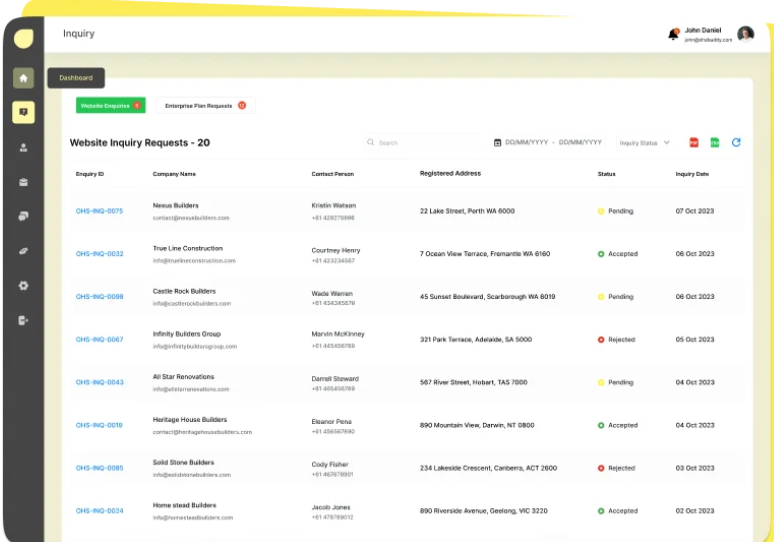Viewport: 774px width, 542px height.
Task: Click the logout icon in sidebar
Action: 23,320
